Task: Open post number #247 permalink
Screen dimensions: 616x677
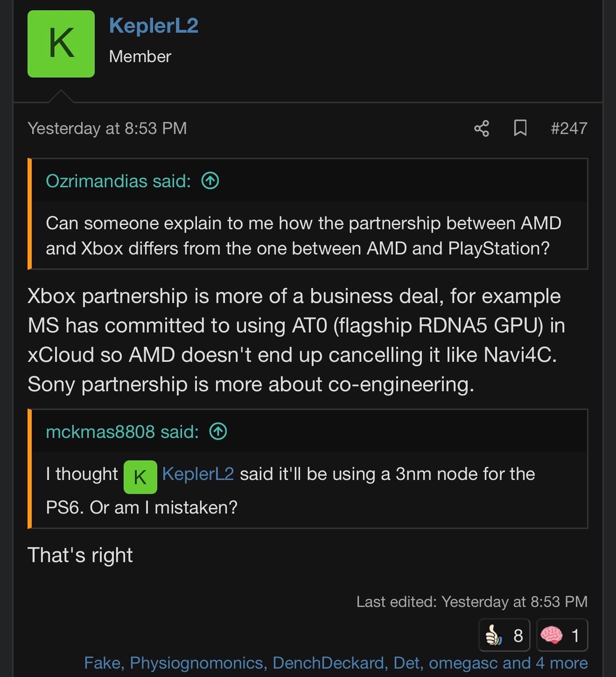Action: point(569,129)
